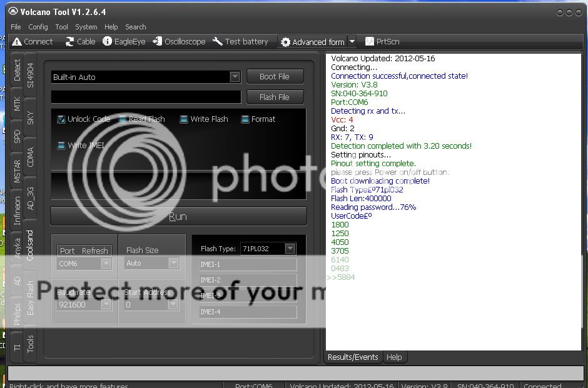
Task: Click the IMEI-2 input field
Action: pos(248,280)
